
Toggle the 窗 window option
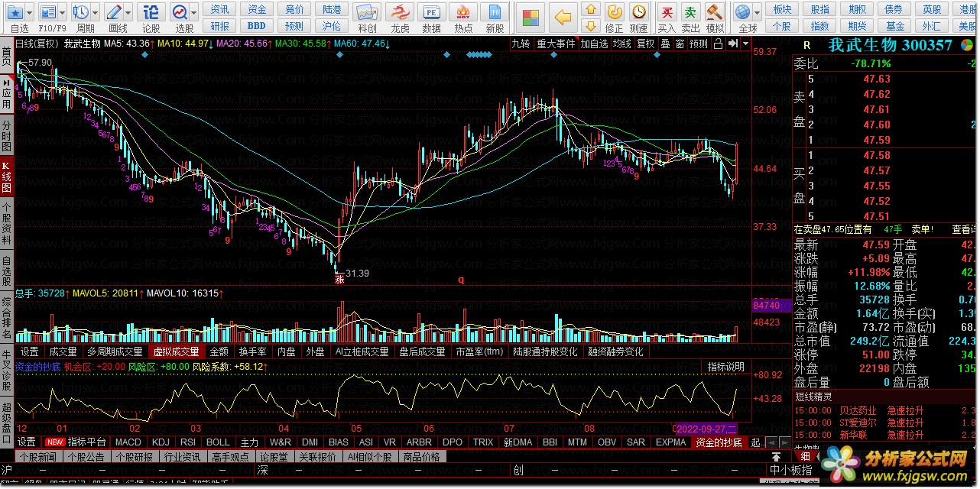tap(680, 44)
